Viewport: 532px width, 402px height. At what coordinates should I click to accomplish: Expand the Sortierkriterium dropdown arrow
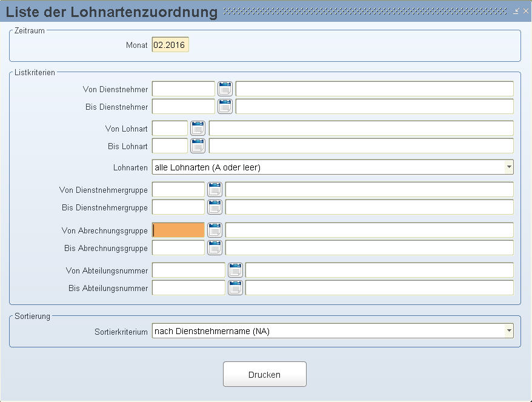coord(508,330)
